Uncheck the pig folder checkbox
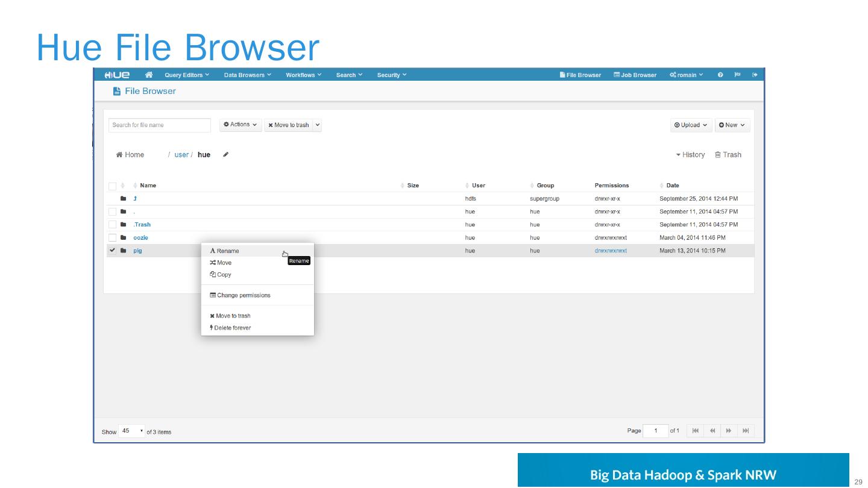The height and width of the screenshot is (488, 868). coord(113,251)
